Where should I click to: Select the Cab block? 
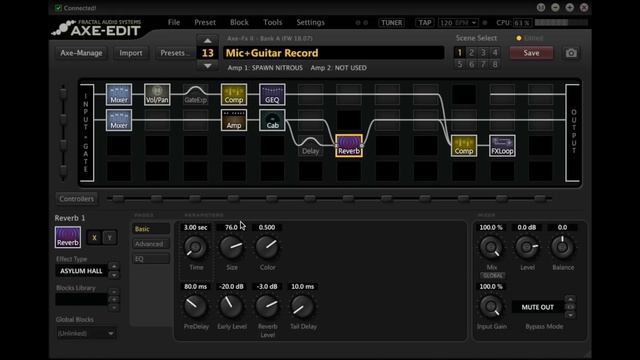click(272, 120)
